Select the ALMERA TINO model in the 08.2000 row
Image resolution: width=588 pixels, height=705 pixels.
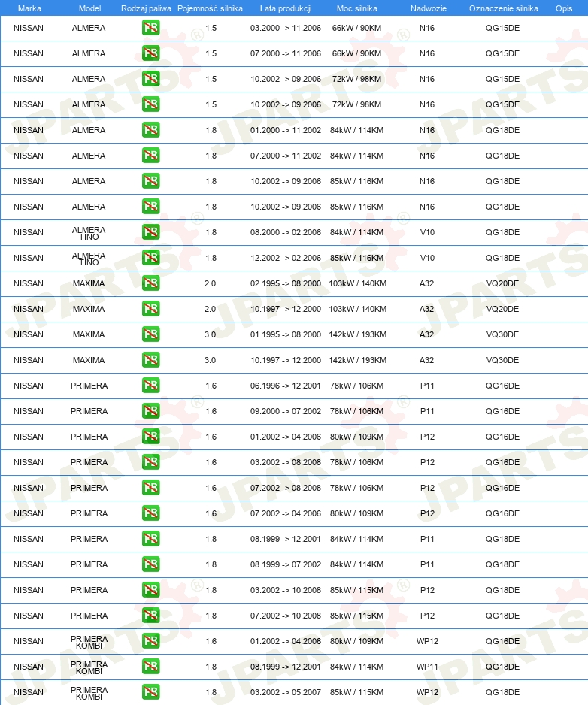(89, 233)
